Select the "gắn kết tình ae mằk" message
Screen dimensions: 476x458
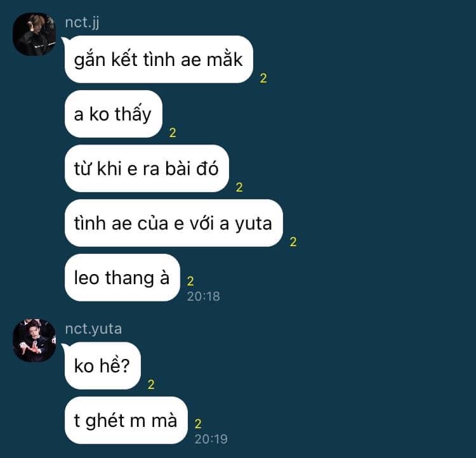159,59
